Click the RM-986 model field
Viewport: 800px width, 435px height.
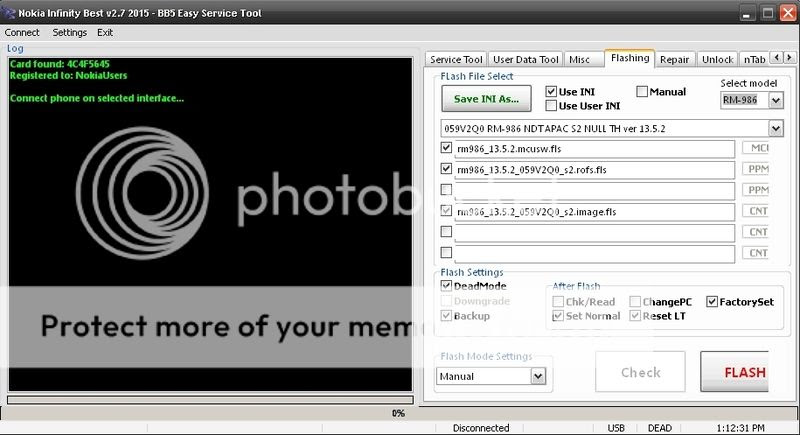[x=744, y=100]
